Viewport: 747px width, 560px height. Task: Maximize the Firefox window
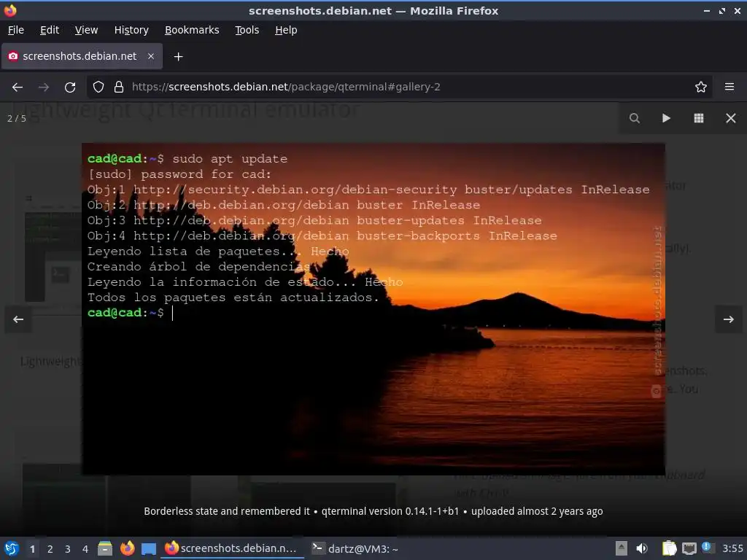[x=722, y=11]
